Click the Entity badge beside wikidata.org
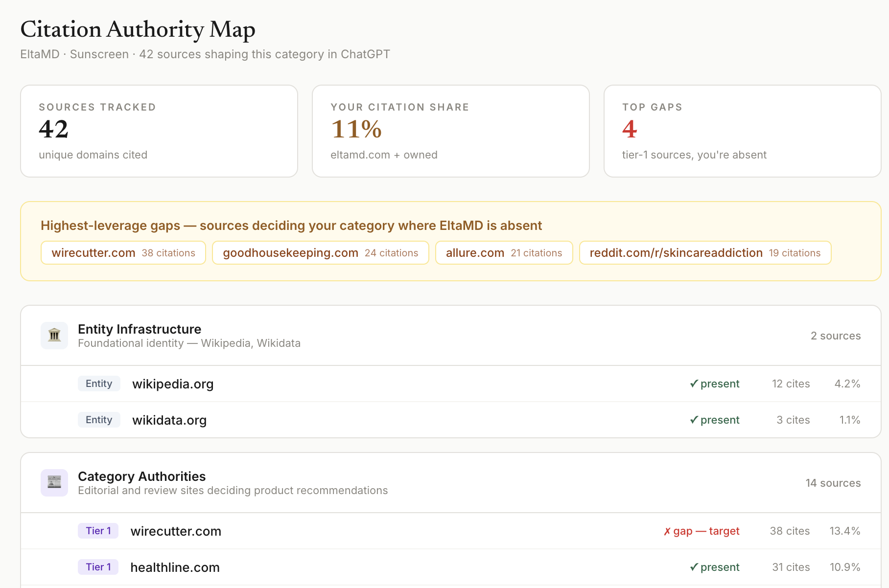Viewport: 889px width, 588px height. pyautogui.click(x=99, y=420)
